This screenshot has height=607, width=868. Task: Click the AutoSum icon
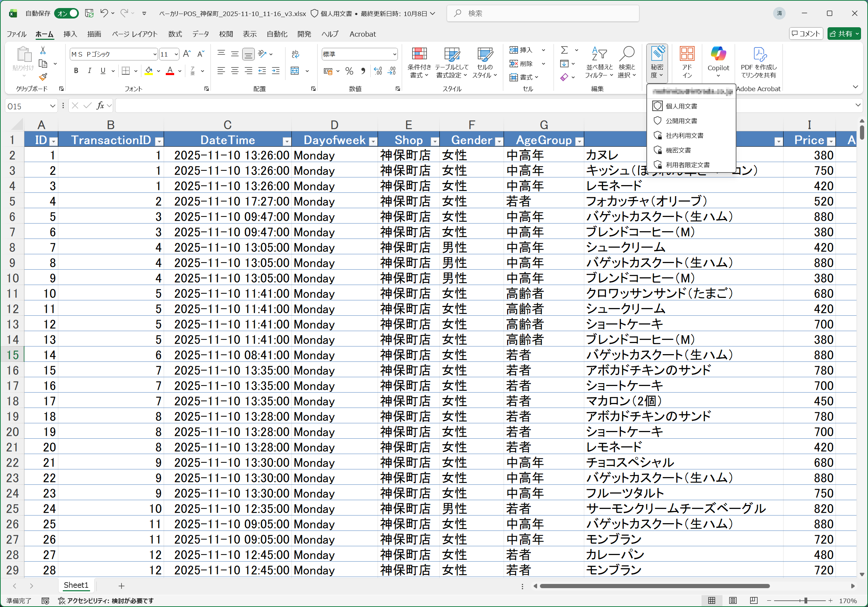565,50
